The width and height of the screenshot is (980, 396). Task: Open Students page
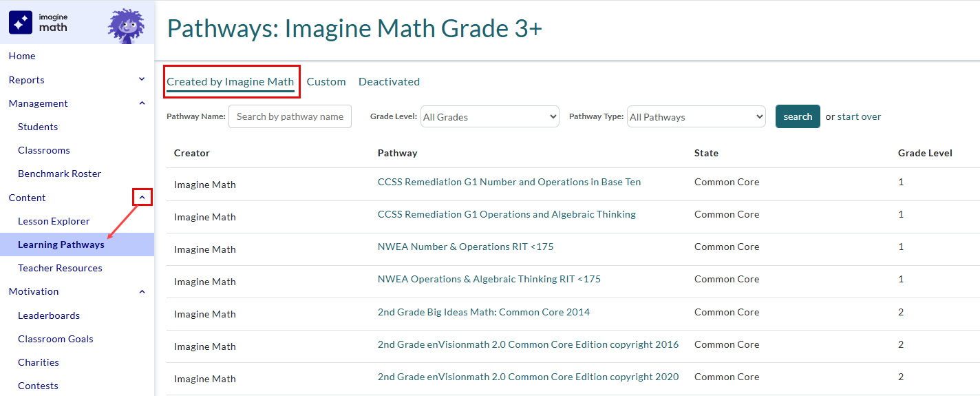pos(38,127)
